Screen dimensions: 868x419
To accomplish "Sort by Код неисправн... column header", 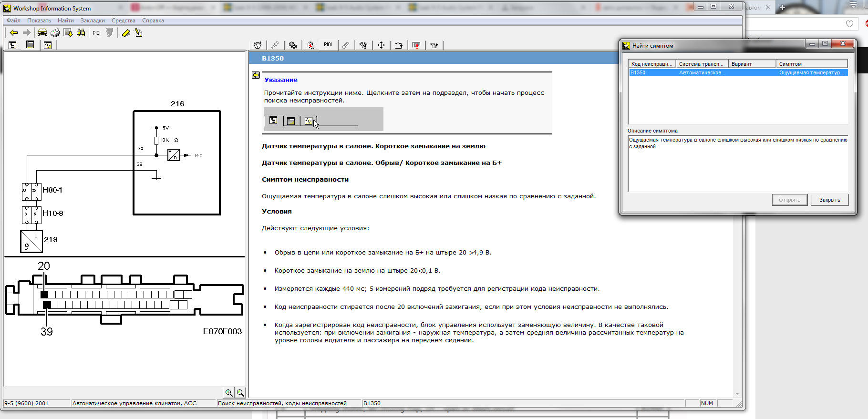I will click(652, 64).
